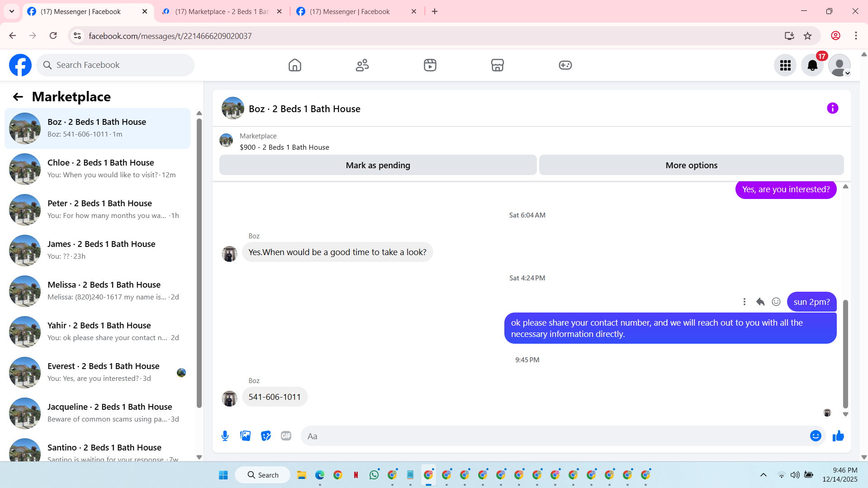Viewport: 868px width, 488px height.
Task: Open a new browser tab
Action: click(x=435, y=11)
